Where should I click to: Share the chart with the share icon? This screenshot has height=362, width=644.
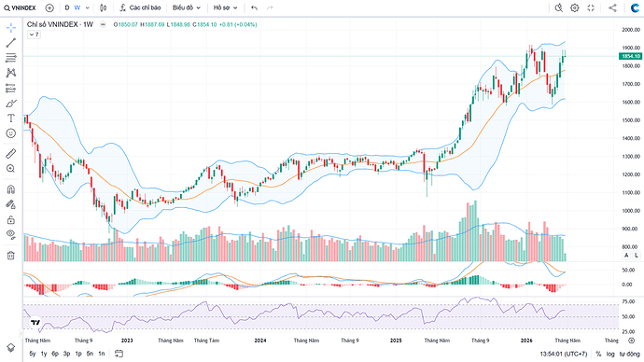point(612,7)
